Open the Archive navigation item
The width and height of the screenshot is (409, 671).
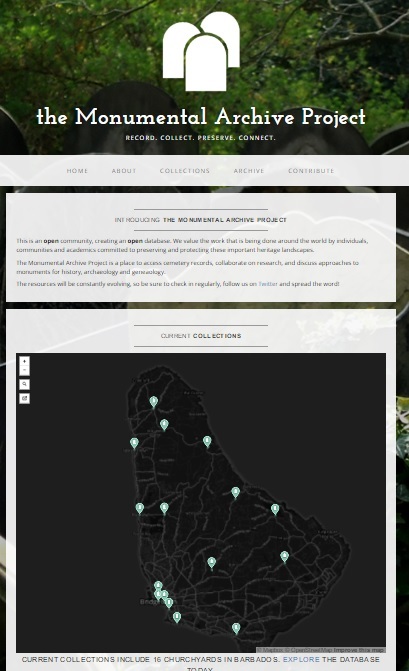click(249, 171)
